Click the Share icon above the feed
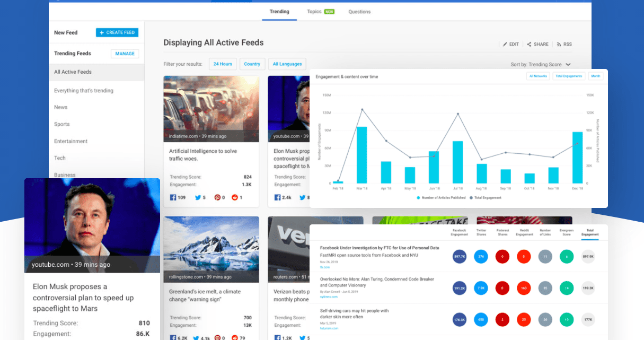 (x=530, y=44)
